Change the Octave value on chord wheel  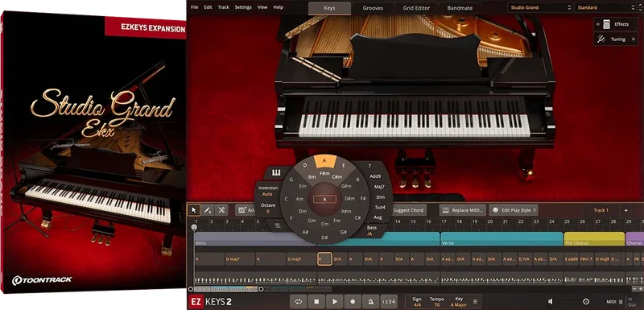(x=268, y=211)
